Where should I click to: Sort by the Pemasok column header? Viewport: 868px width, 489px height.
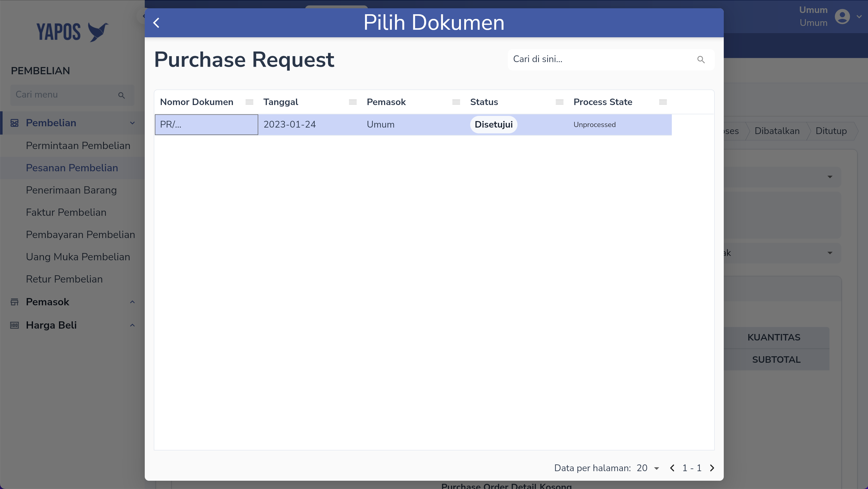[386, 102]
